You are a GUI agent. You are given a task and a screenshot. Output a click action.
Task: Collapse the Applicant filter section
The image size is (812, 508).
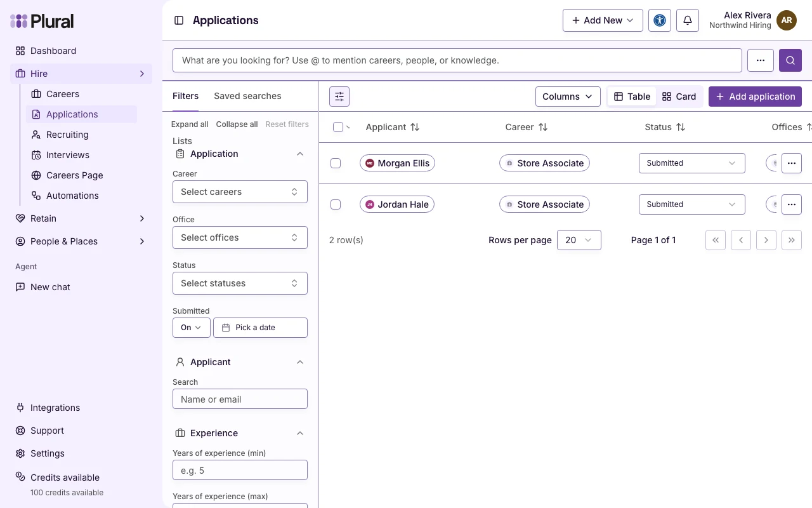coord(300,362)
